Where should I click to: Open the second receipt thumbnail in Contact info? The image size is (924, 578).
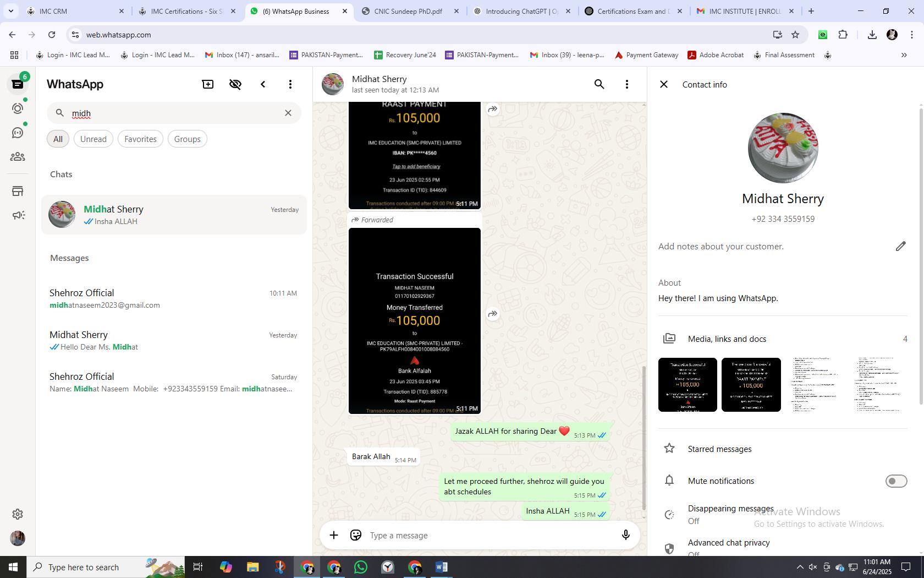pyautogui.click(x=751, y=385)
